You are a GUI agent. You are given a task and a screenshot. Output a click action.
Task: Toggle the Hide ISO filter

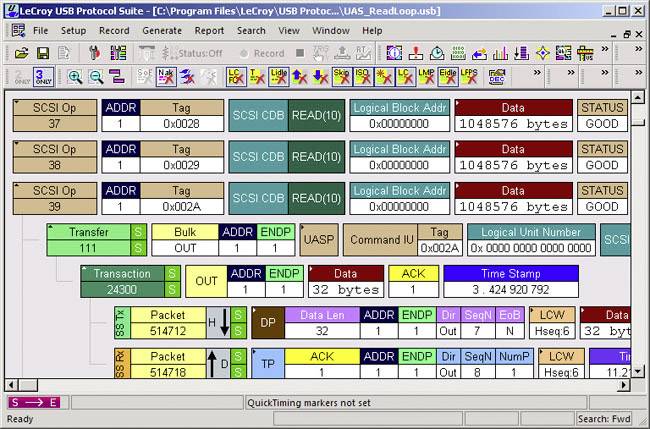click(x=364, y=77)
